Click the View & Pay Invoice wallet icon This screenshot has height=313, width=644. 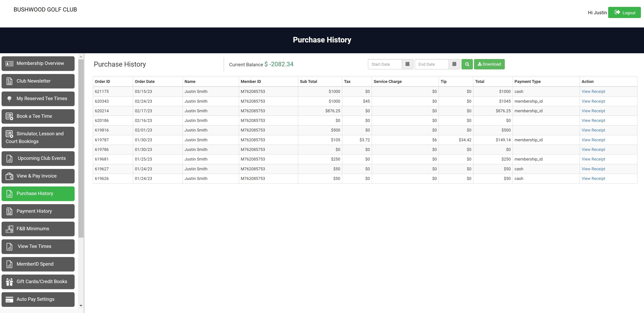point(9,176)
